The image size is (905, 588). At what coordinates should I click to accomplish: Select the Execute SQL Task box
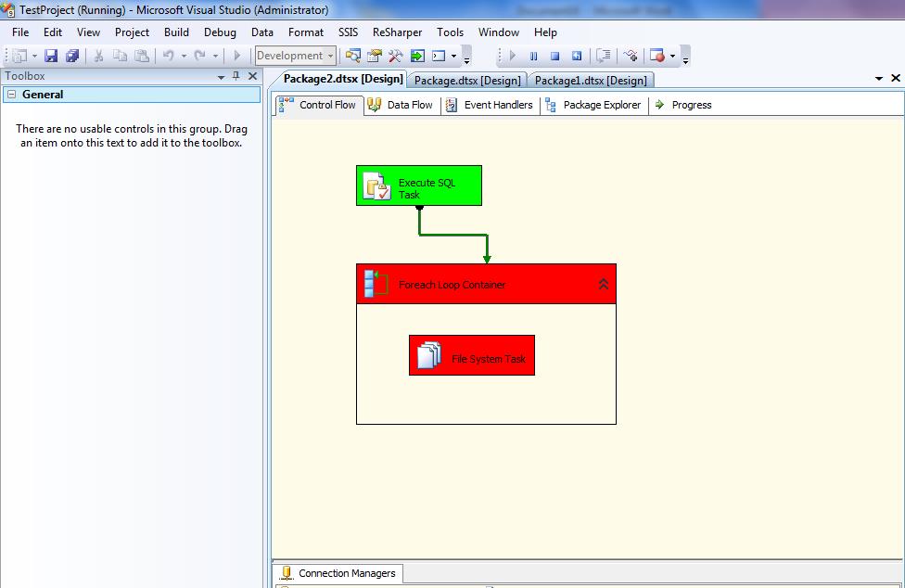click(419, 185)
